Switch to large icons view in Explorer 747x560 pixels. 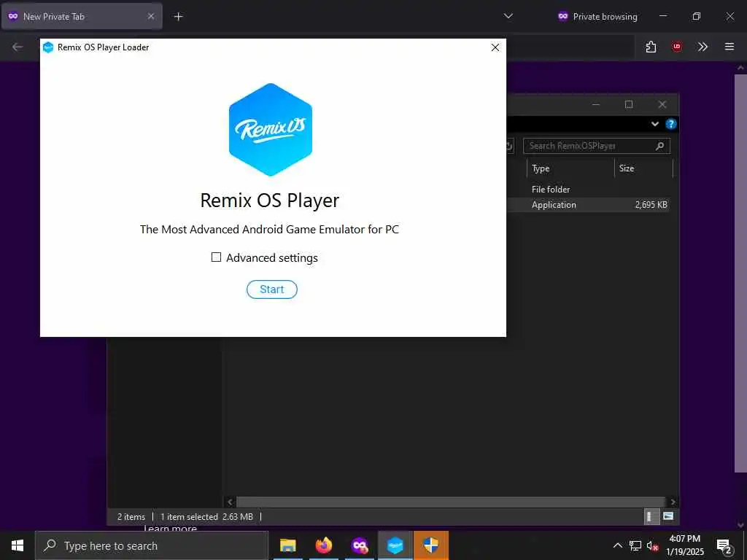(668, 517)
